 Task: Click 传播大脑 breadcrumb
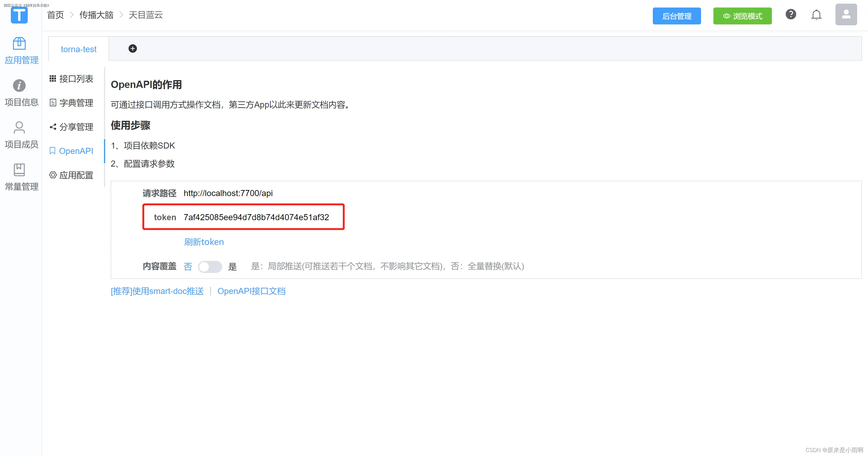(96, 15)
